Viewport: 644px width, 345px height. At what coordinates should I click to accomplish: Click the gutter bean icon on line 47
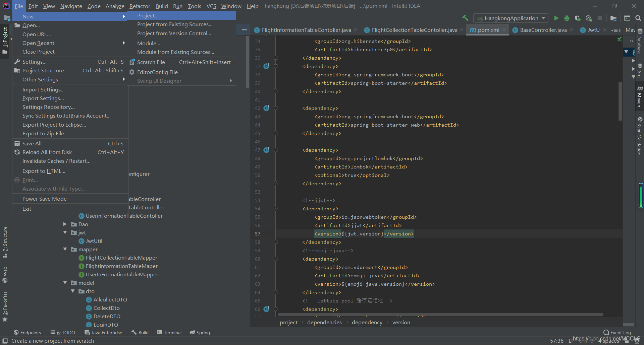(x=266, y=150)
